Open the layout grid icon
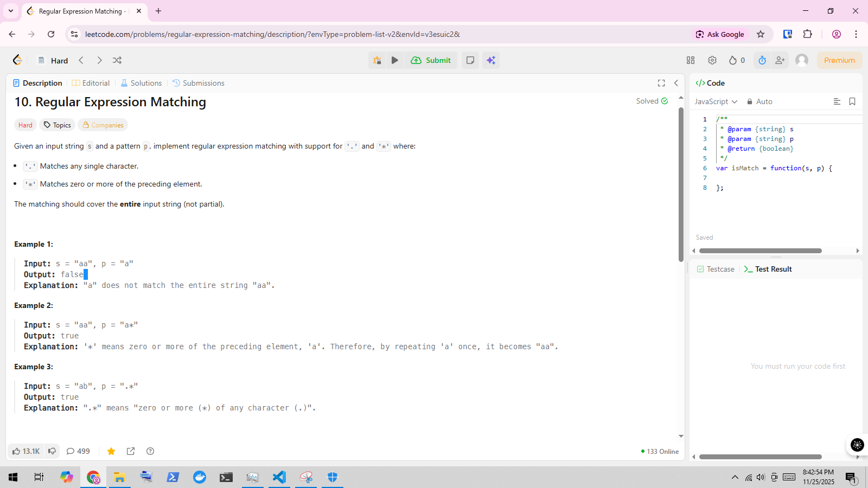Screen dimensions: 868x488 [691, 60]
